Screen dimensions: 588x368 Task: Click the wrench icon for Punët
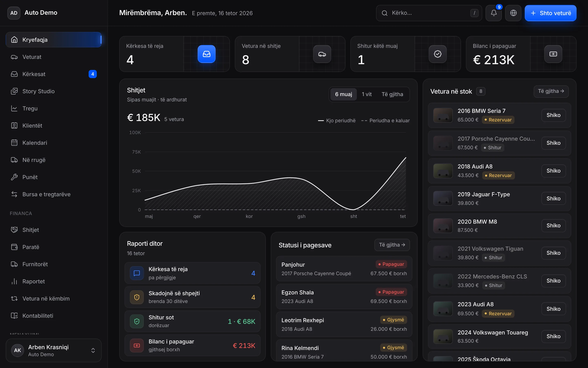pyautogui.click(x=14, y=177)
